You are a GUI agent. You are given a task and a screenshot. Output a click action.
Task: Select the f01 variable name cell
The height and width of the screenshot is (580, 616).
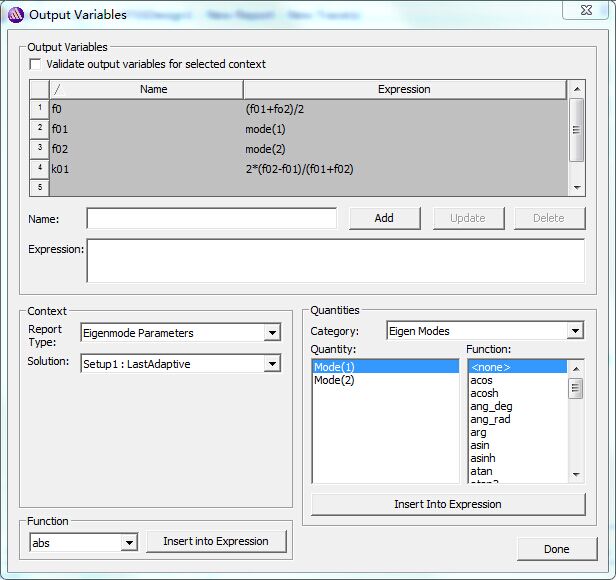[146, 129]
